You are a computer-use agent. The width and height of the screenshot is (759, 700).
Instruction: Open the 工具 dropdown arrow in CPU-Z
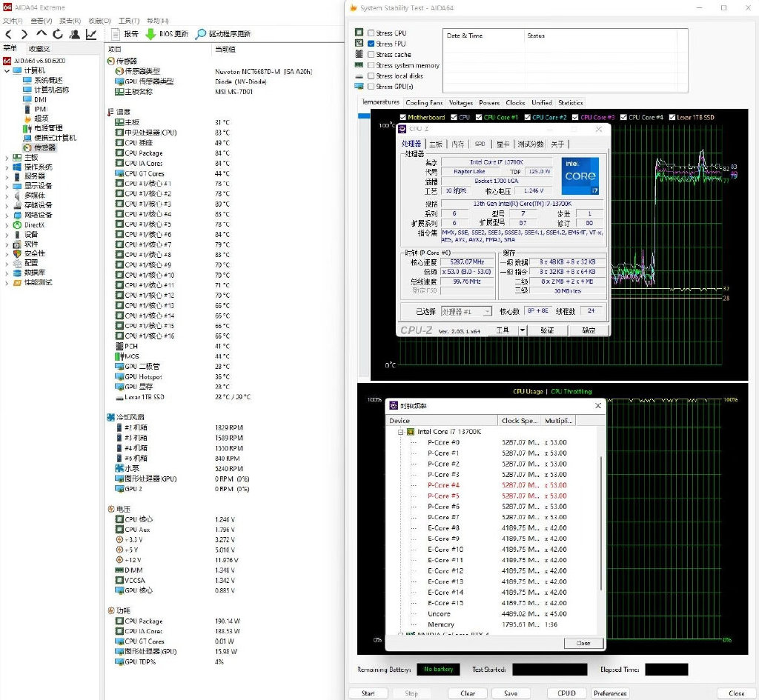click(522, 330)
